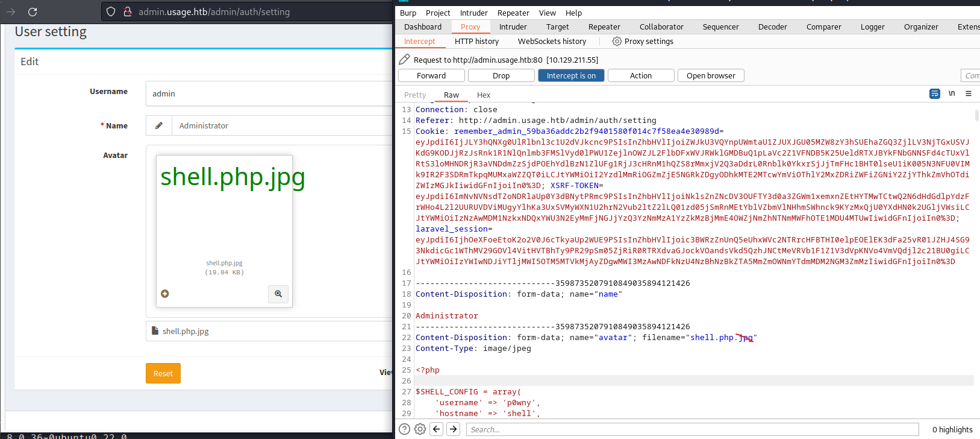Click the shell.php.jpg avatar preview thumbnail
Image resolution: width=980 pixels, height=439 pixels.
tap(224, 231)
